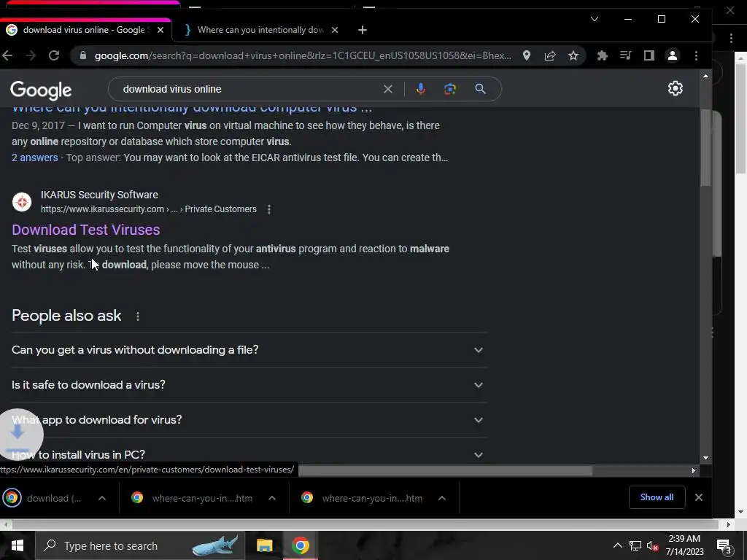
Task: Go to Google homepage via logo
Action: 41,90
